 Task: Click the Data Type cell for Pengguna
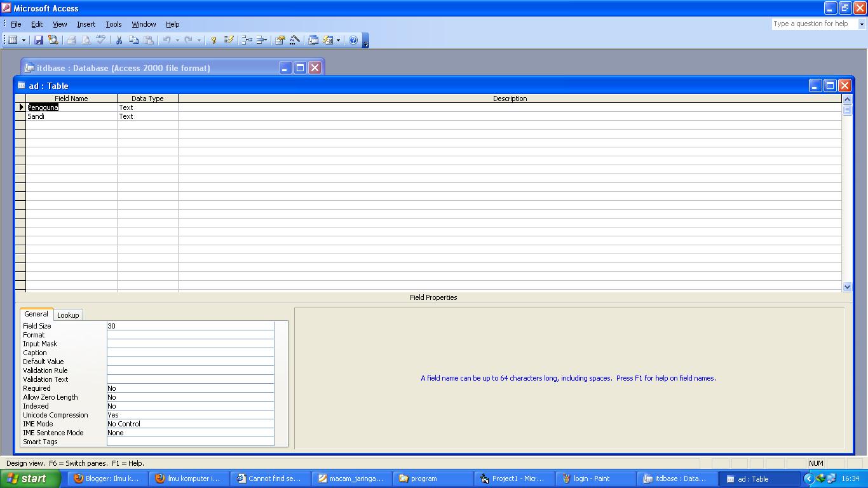147,107
